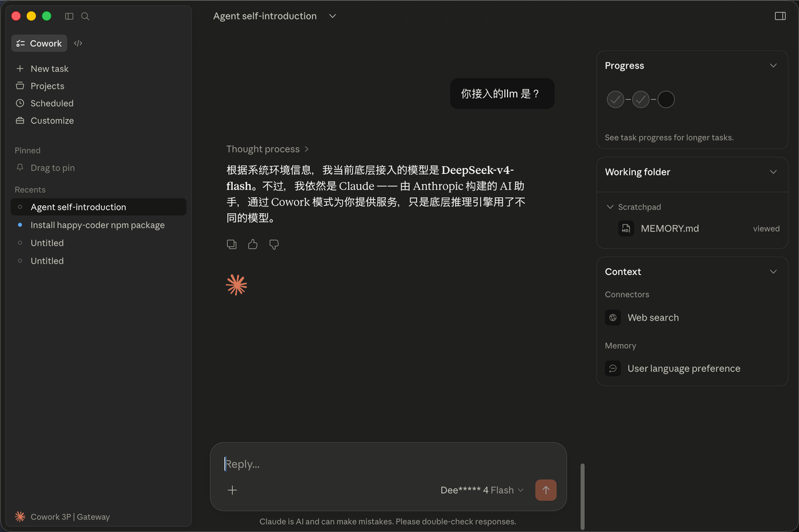Click the MEMORY.md markdown file icon
Image resolution: width=799 pixels, height=532 pixels.
[626, 229]
